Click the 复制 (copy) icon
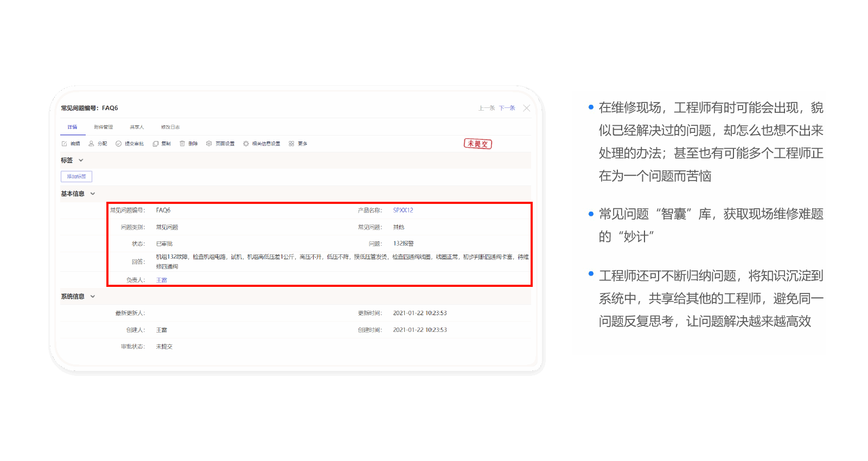 [x=156, y=144]
